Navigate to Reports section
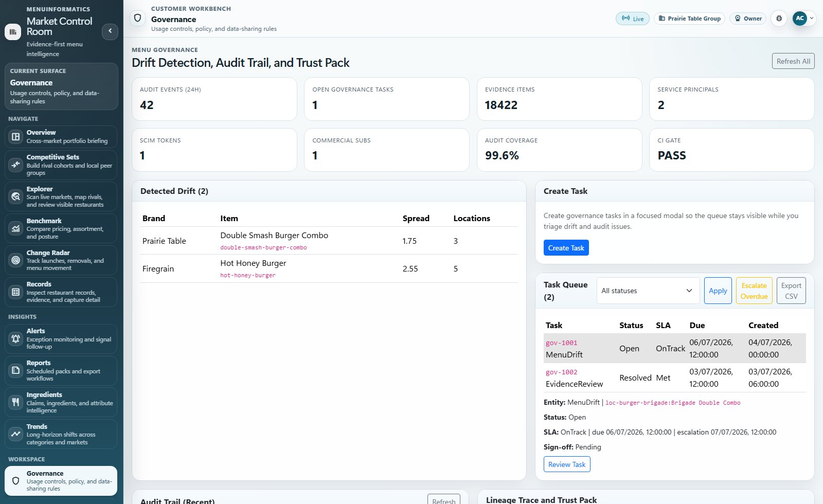The height and width of the screenshot is (504, 823). pyautogui.click(x=61, y=370)
